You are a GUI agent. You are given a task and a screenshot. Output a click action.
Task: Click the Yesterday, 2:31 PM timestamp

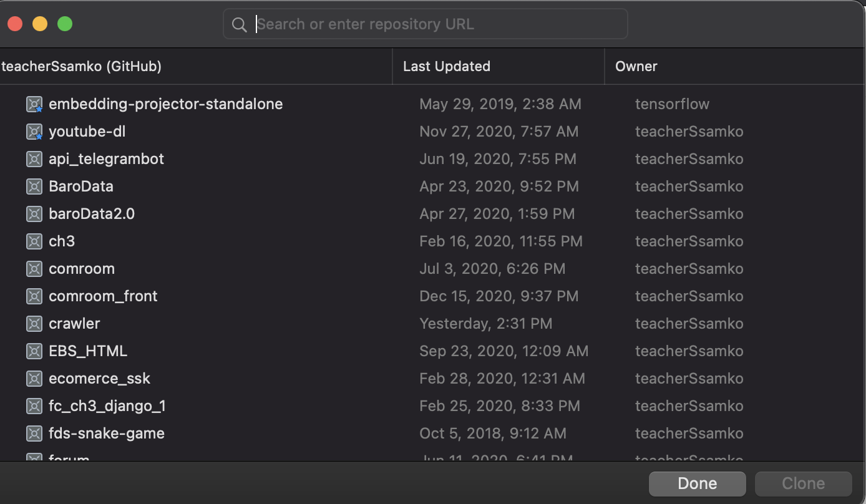(486, 324)
